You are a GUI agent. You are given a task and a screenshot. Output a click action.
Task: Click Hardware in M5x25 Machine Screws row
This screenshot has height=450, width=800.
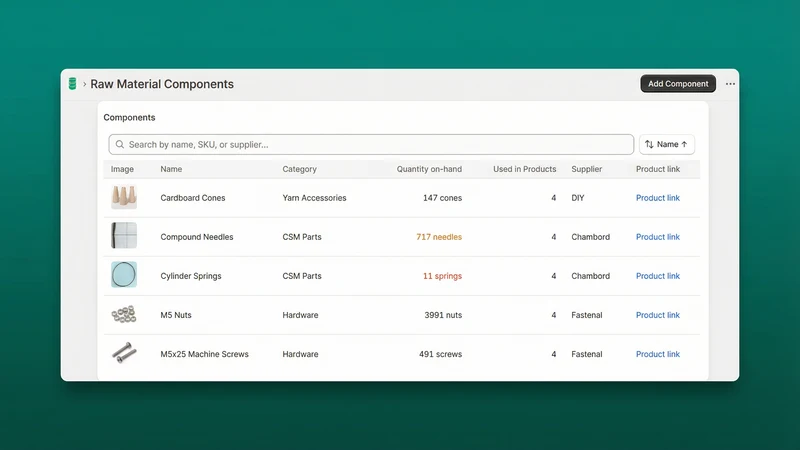pyautogui.click(x=301, y=354)
